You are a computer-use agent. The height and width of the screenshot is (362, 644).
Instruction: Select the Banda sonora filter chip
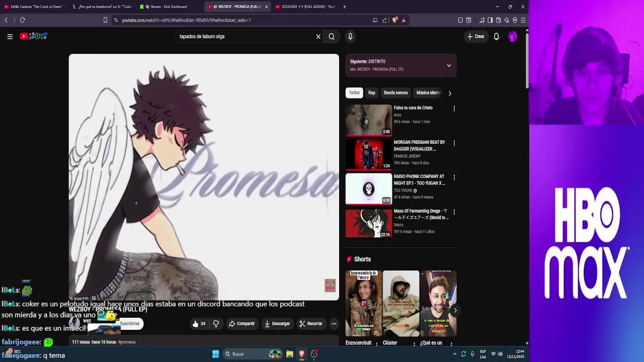point(395,93)
